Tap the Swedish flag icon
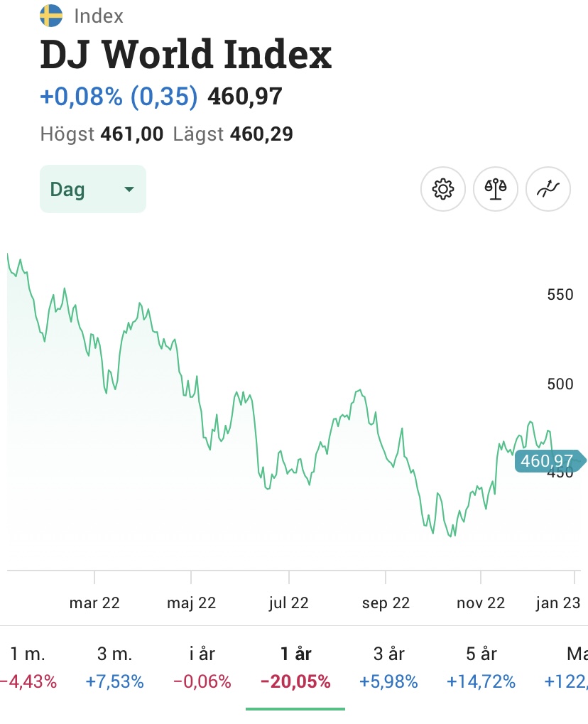Image resolution: width=588 pixels, height=724 pixels. tap(51, 16)
